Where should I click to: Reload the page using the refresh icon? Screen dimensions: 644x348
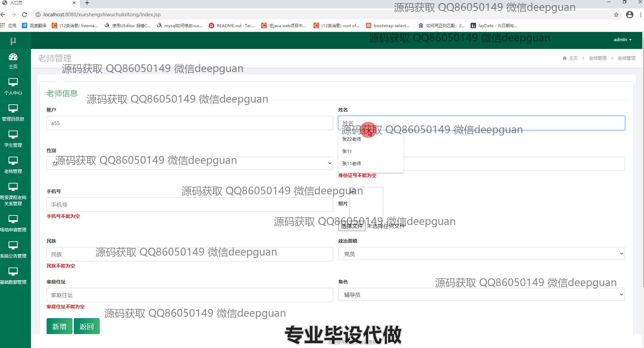24,15
